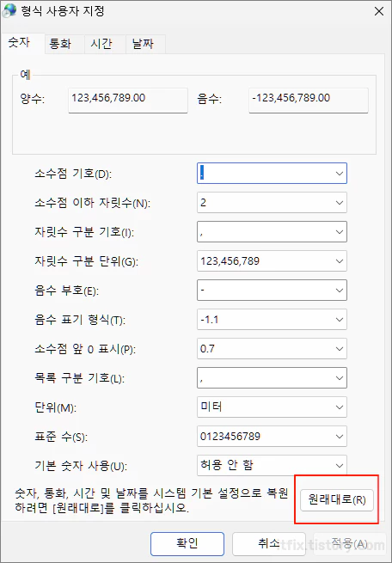Click the 소수점 이하 자릿수(N) label

(x=93, y=203)
